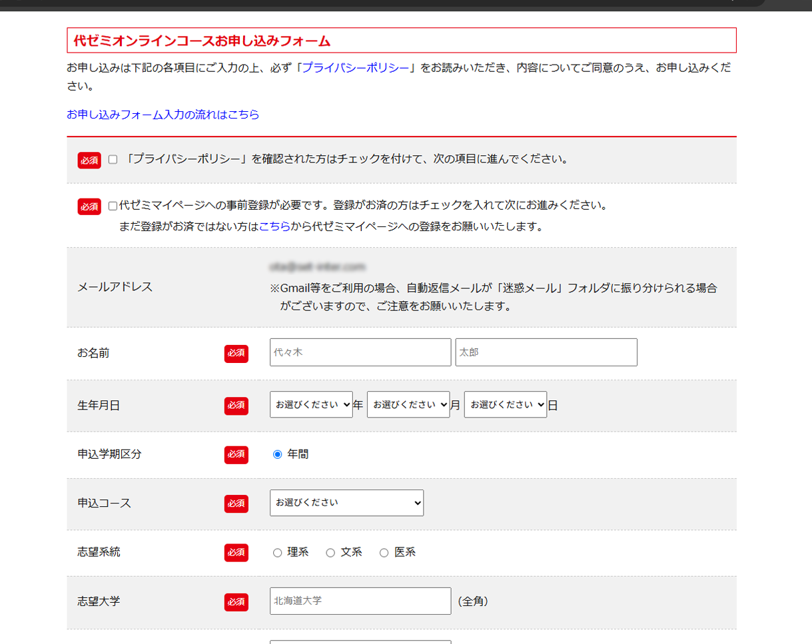Click the form title 代ゼミオンラインコースお申し込みフォーム
812x644 pixels.
click(x=202, y=41)
